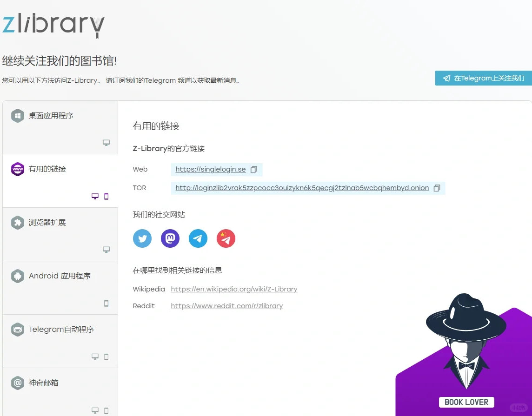
Task: Click the @ mailbox icon
Action: coord(18,383)
